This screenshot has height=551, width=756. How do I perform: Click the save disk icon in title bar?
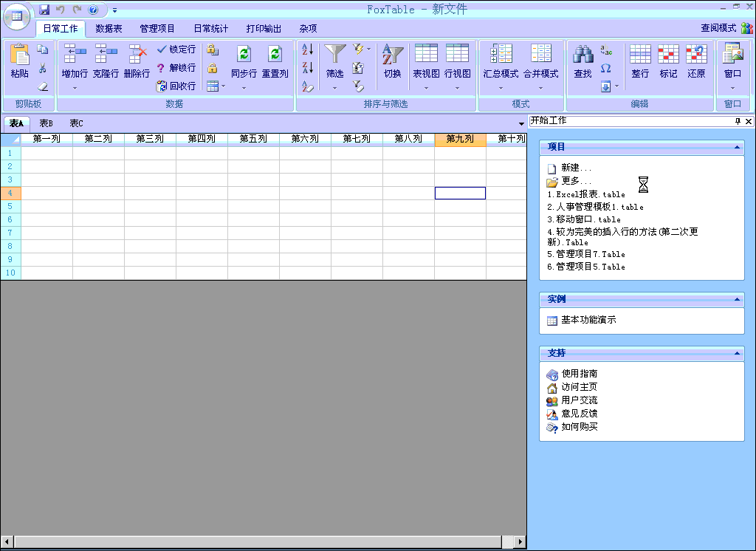[44, 9]
